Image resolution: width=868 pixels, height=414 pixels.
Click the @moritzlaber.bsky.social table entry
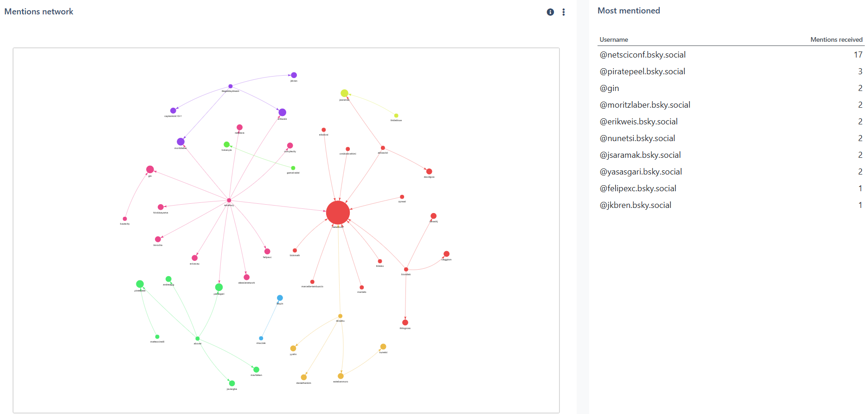tap(645, 105)
